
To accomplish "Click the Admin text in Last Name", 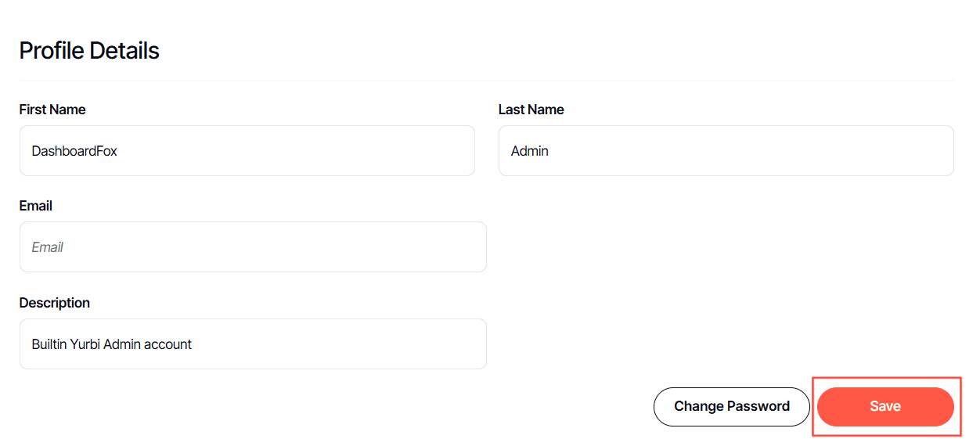I will click(530, 151).
